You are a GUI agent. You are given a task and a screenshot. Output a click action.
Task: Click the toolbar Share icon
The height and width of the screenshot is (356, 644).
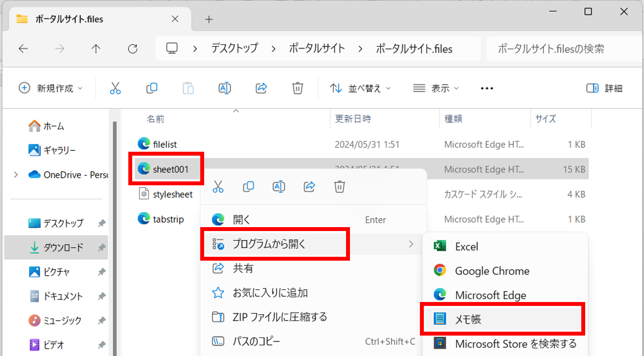(x=261, y=88)
